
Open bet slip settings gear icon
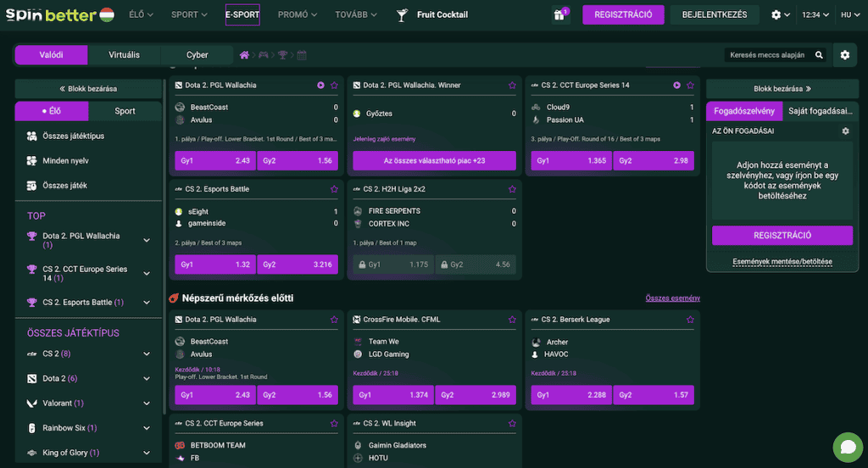pyautogui.click(x=845, y=131)
